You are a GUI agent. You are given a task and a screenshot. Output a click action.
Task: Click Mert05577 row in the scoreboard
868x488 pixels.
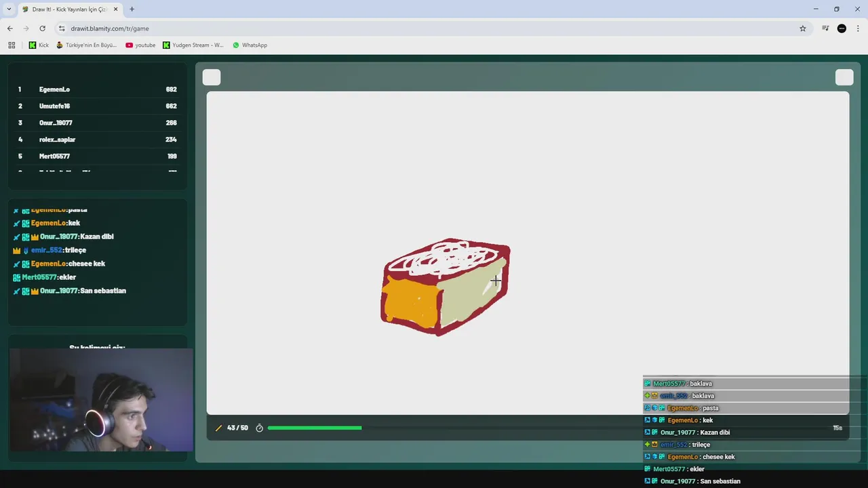pos(97,157)
